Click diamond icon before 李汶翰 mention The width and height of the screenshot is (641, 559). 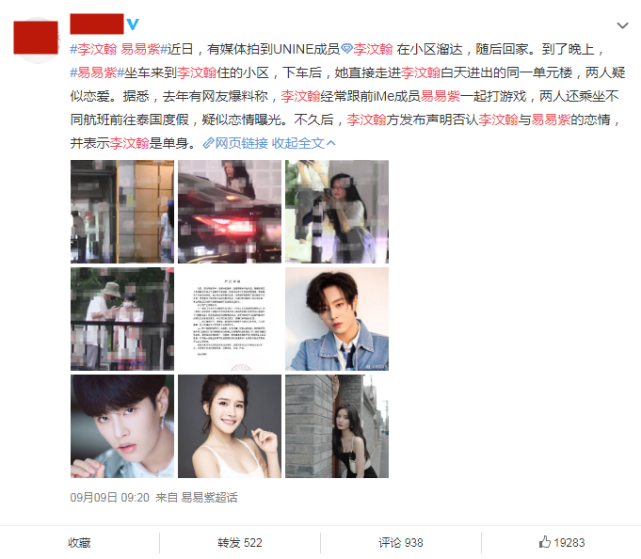pos(347,49)
